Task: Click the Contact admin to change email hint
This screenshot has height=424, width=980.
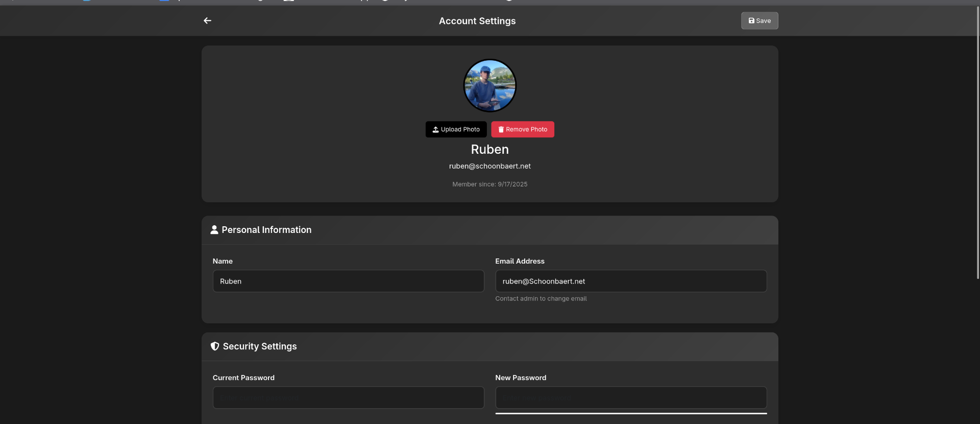Action: pos(541,299)
